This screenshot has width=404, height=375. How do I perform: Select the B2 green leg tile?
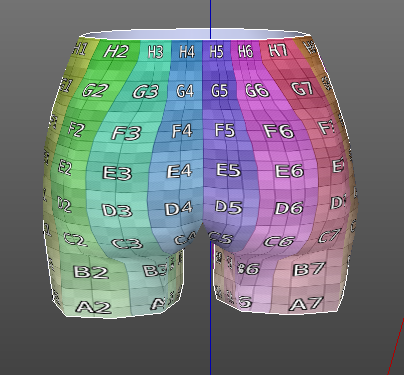91,272
